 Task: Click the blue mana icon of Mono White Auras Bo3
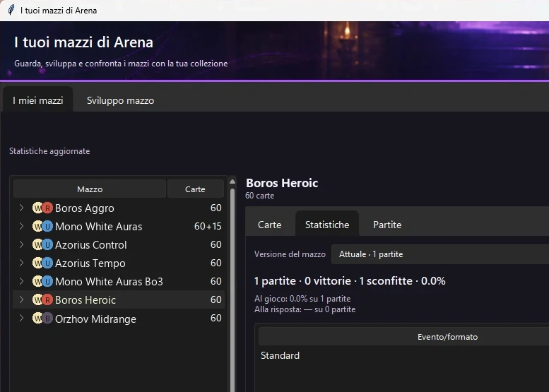click(47, 281)
